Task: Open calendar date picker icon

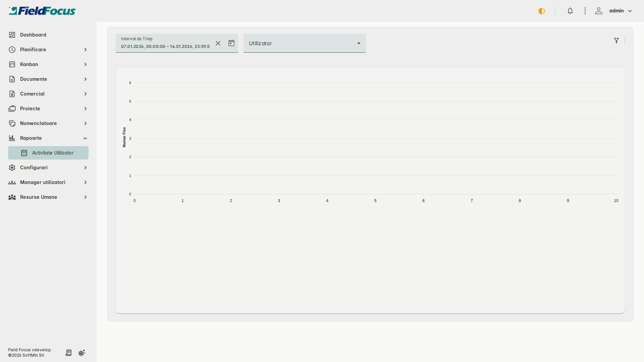Action: 231,43
